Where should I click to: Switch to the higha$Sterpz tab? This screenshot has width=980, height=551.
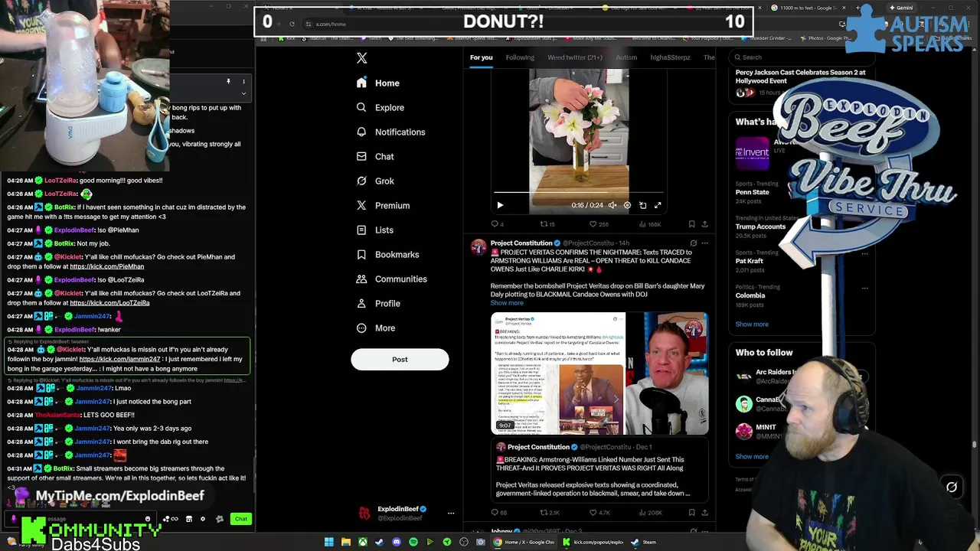(670, 57)
